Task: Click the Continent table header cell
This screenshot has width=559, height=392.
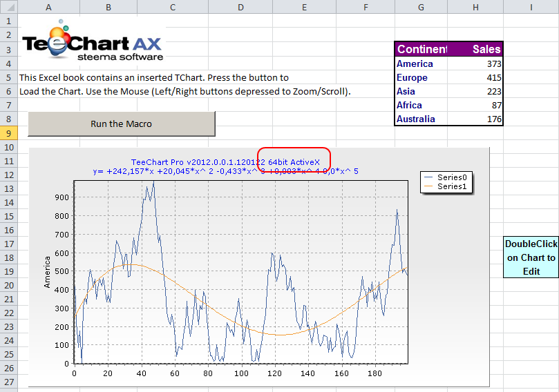Action: click(x=421, y=49)
